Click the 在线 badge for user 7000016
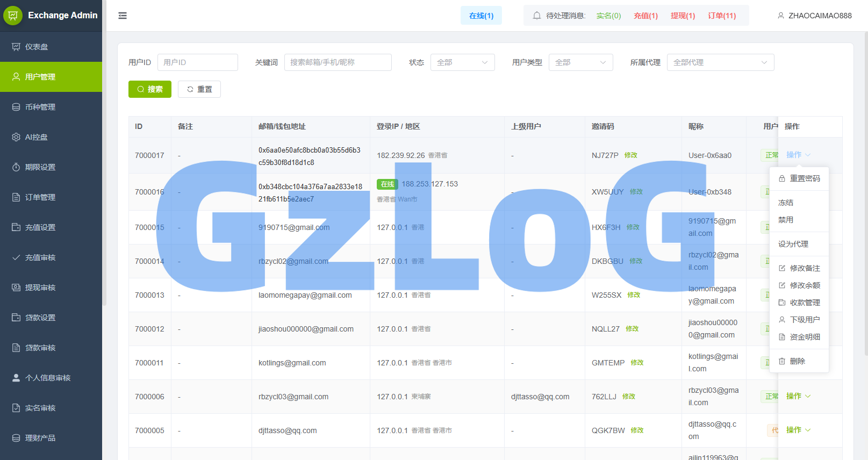 (x=388, y=184)
